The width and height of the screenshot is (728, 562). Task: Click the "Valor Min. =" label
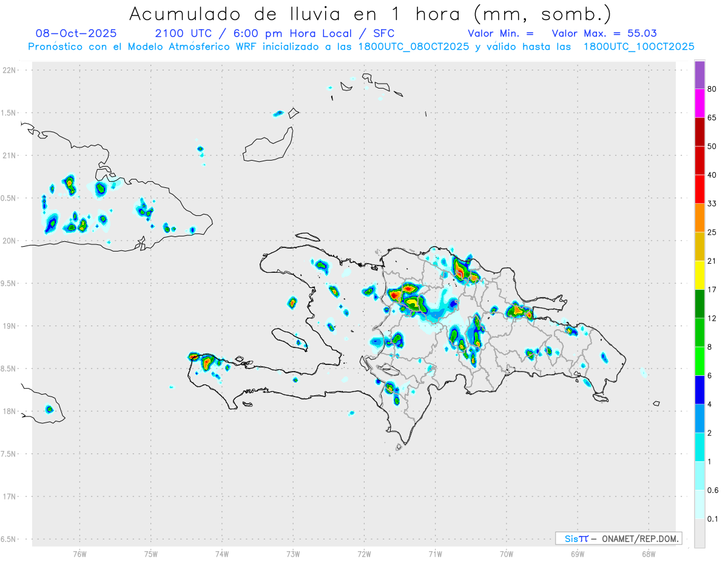click(501, 33)
